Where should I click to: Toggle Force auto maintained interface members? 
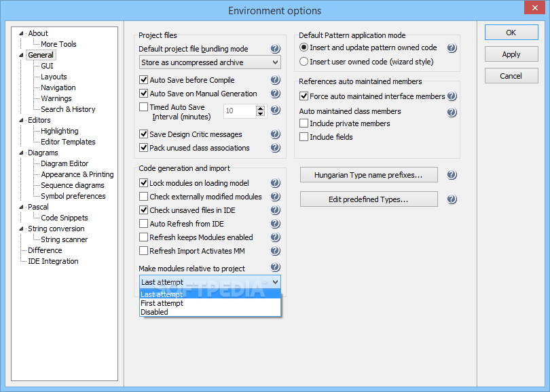coord(304,96)
